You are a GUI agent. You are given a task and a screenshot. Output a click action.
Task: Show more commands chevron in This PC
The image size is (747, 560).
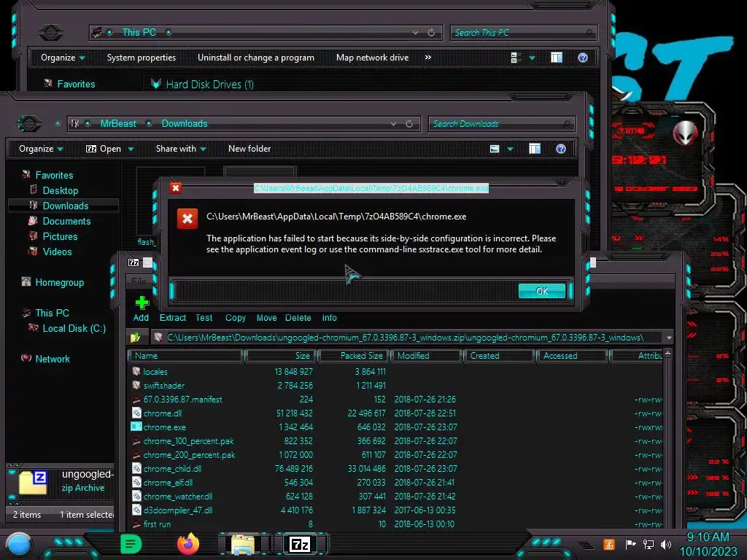tap(427, 57)
